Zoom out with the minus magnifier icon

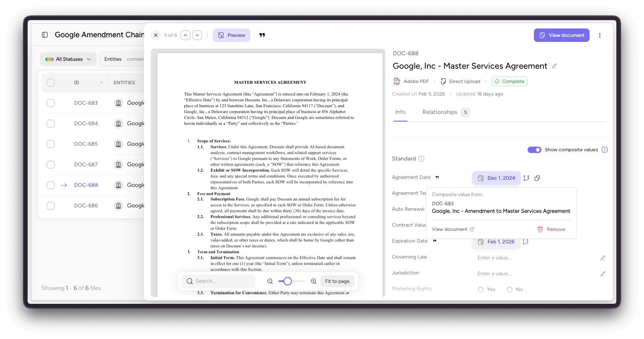point(270,281)
